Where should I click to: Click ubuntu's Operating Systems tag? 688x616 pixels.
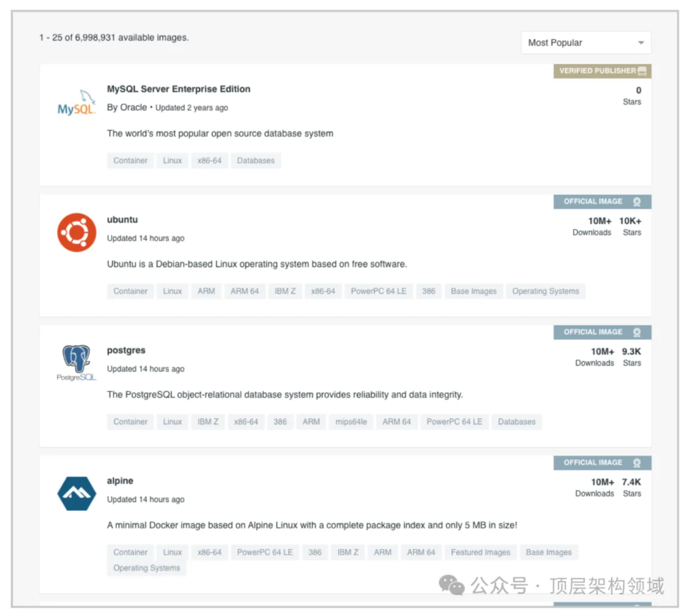pos(545,291)
